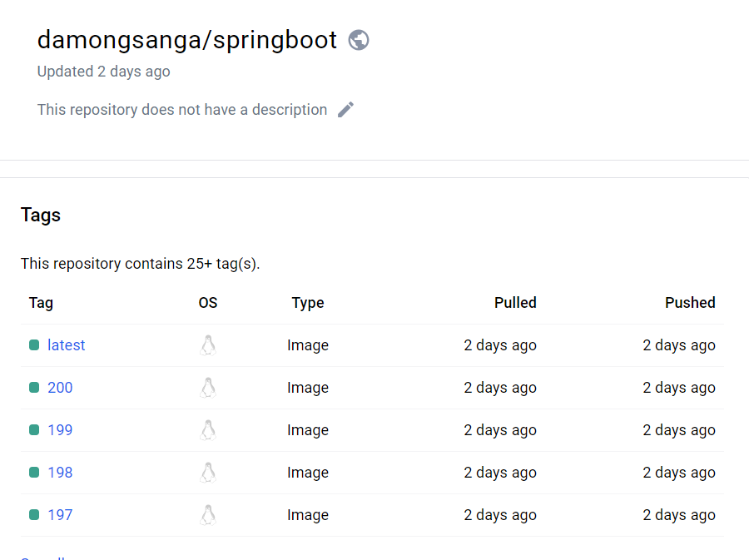View tag 197
Viewport: 749px width, 560px height.
(60, 515)
